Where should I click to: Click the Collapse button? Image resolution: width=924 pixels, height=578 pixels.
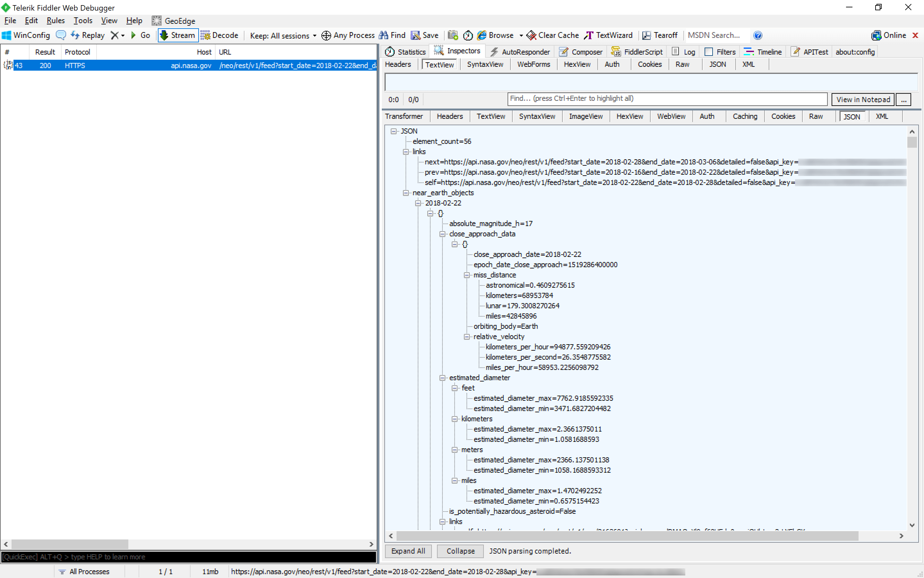pos(460,551)
